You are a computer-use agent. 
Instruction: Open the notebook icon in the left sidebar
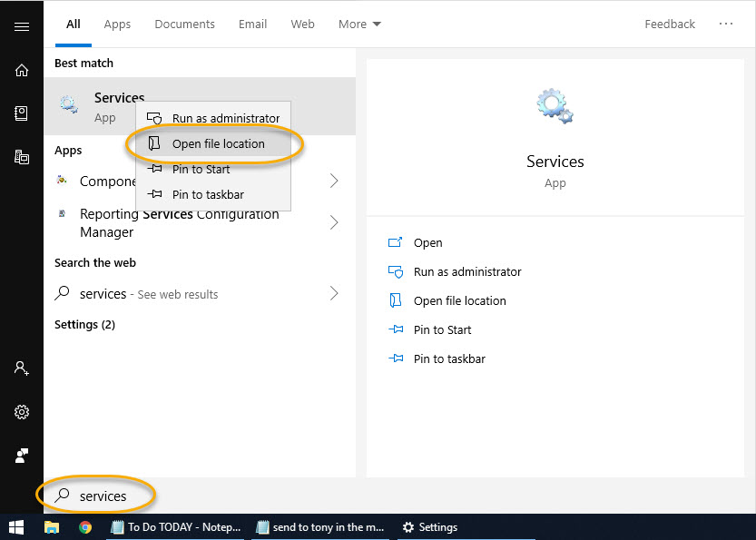(21, 113)
